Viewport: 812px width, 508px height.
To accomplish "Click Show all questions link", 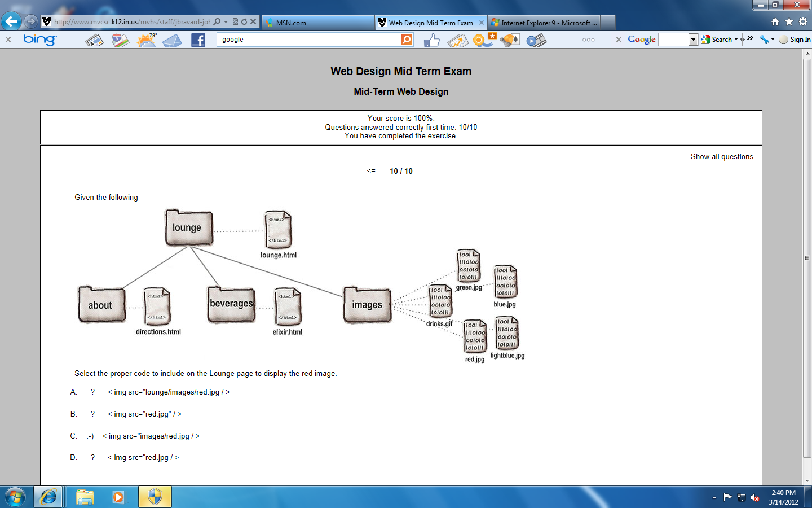I will pos(722,157).
